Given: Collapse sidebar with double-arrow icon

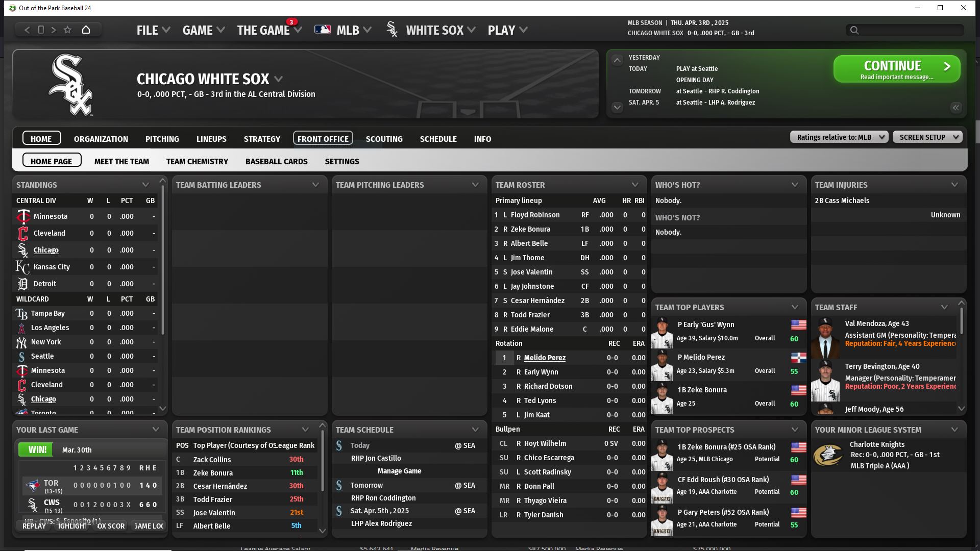Looking at the screenshot, I should point(955,107).
